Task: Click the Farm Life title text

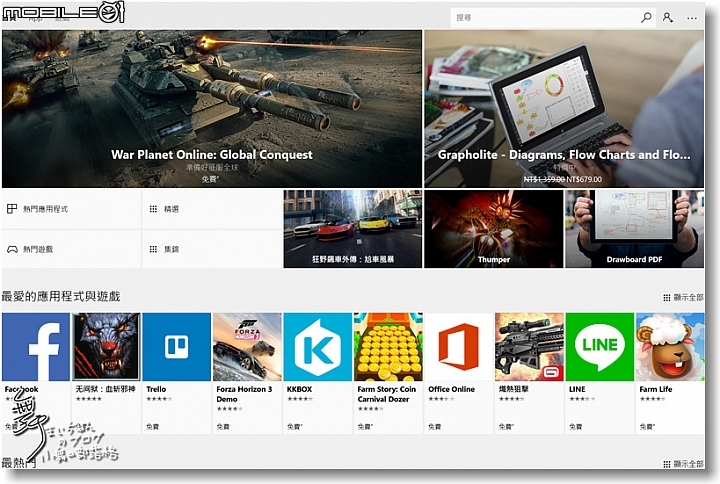Action: (656, 389)
